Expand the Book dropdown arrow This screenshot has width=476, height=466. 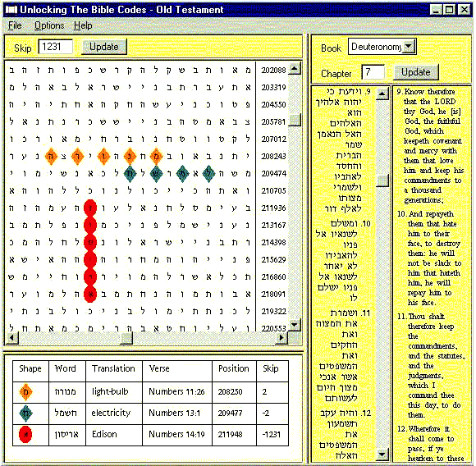(409, 47)
